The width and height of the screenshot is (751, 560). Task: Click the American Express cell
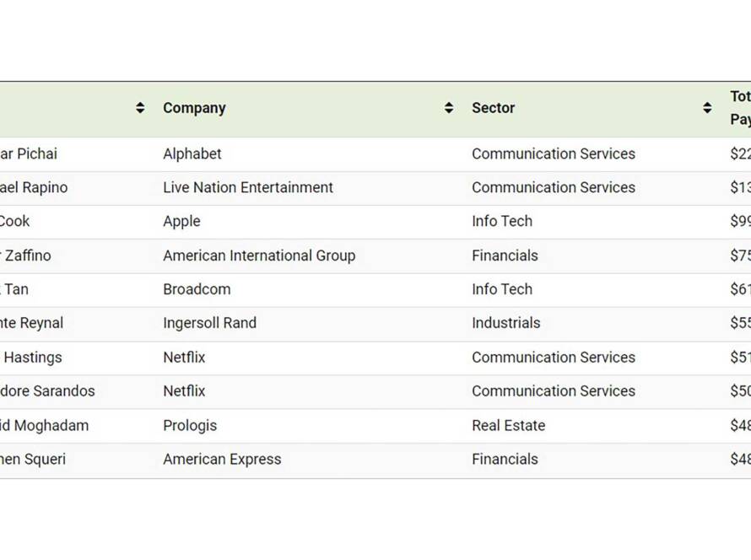(x=222, y=460)
